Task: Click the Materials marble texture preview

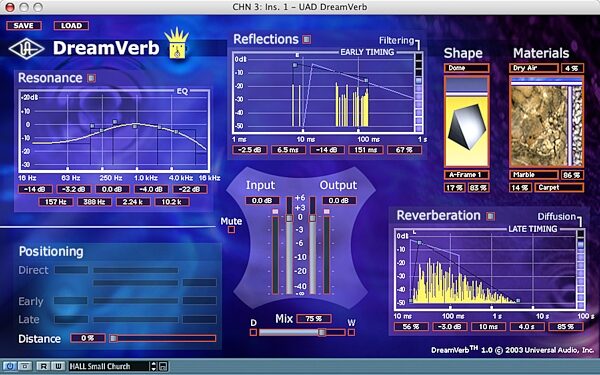Action: [x=538, y=126]
